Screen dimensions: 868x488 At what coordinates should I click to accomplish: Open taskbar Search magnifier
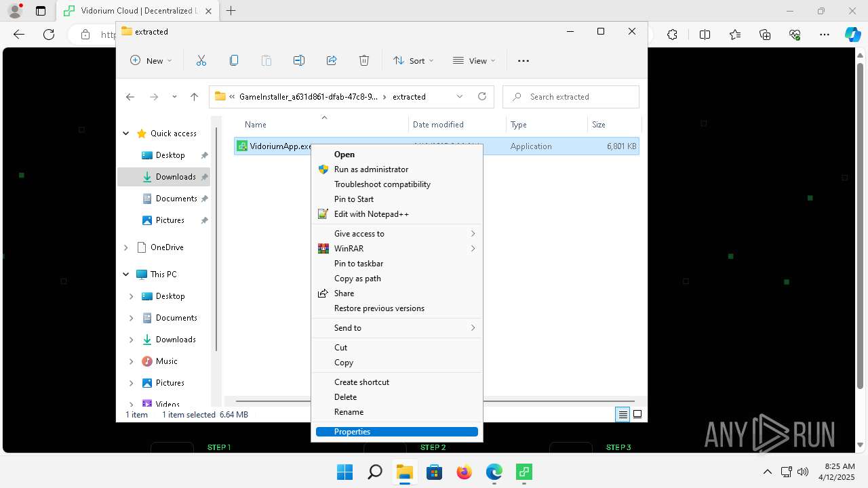tap(374, 472)
